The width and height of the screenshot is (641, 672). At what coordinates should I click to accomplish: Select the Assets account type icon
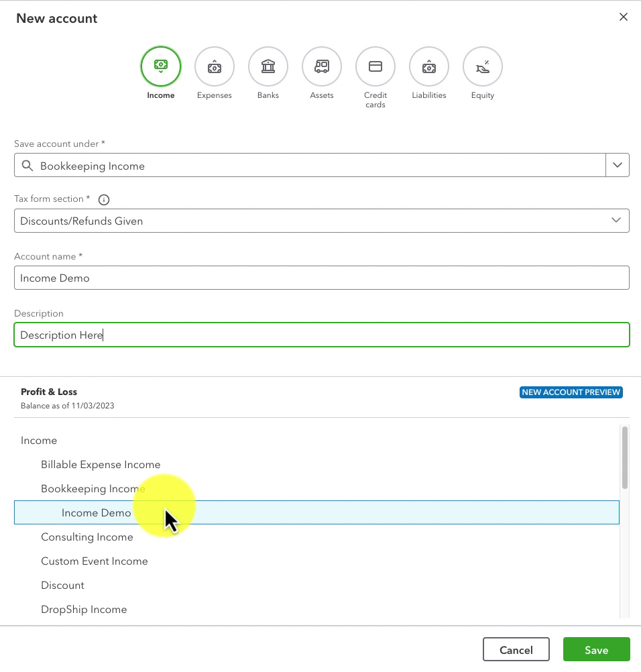tap(322, 67)
